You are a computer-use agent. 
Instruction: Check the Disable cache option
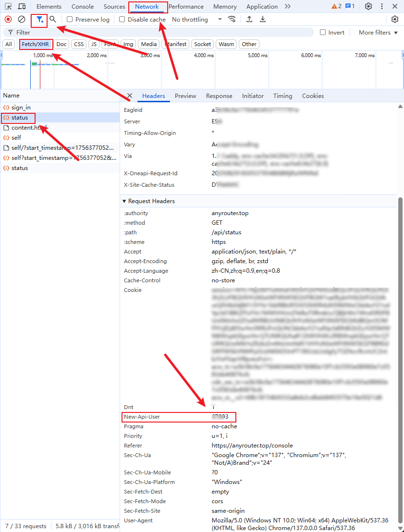click(122, 19)
